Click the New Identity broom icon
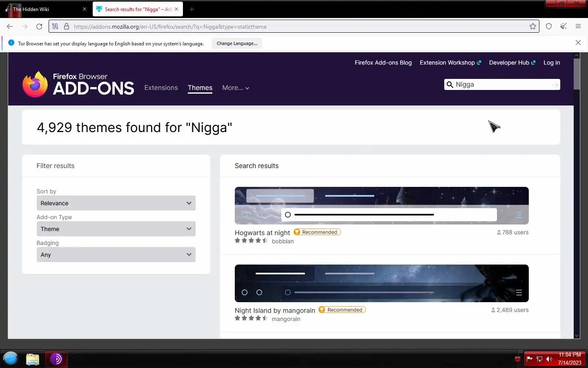 point(563,27)
